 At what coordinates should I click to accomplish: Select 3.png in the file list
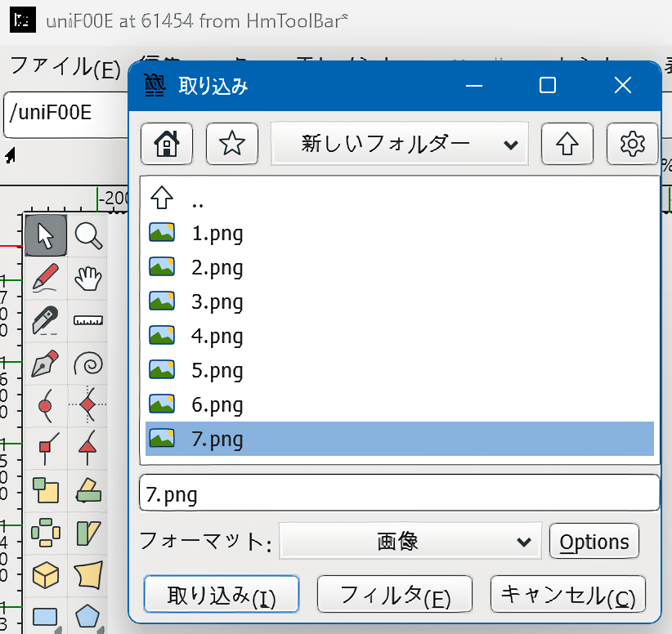[217, 301]
